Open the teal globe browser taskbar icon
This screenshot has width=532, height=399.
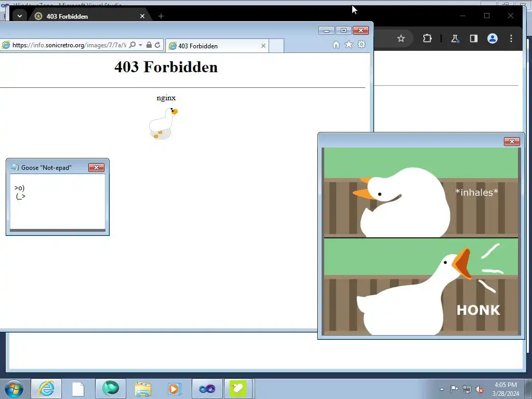(111, 389)
